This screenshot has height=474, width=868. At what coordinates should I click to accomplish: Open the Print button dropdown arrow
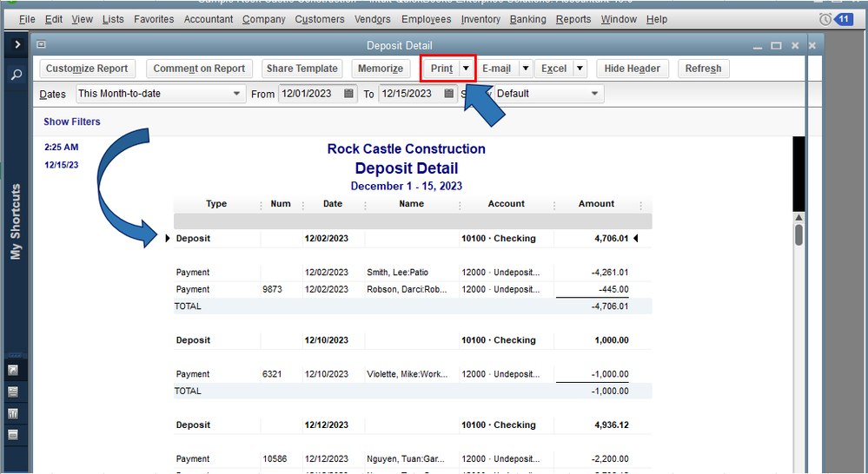pyautogui.click(x=467, y=69)
